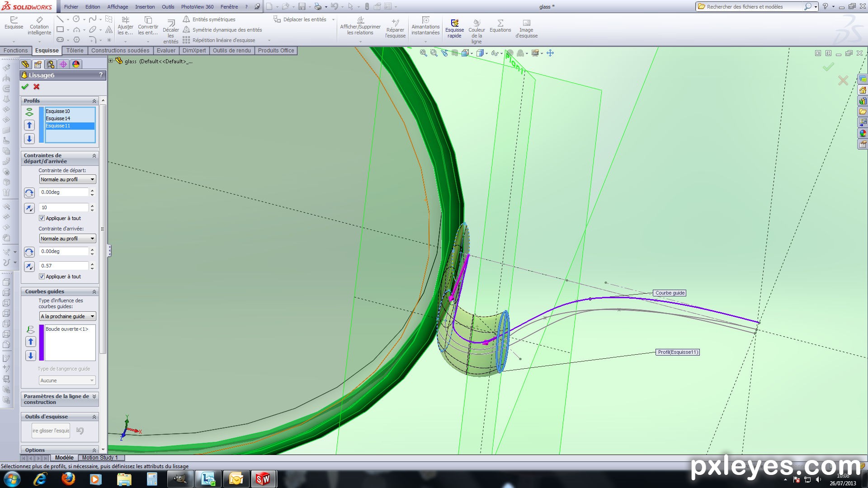Collapse the Courbes guides section
This screenshot has height=488, width=868.
coord(94,291)
